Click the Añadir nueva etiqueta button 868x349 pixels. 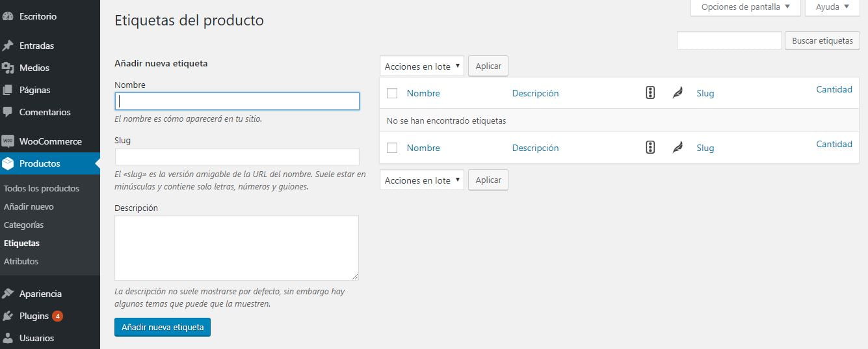coord(163,327)
